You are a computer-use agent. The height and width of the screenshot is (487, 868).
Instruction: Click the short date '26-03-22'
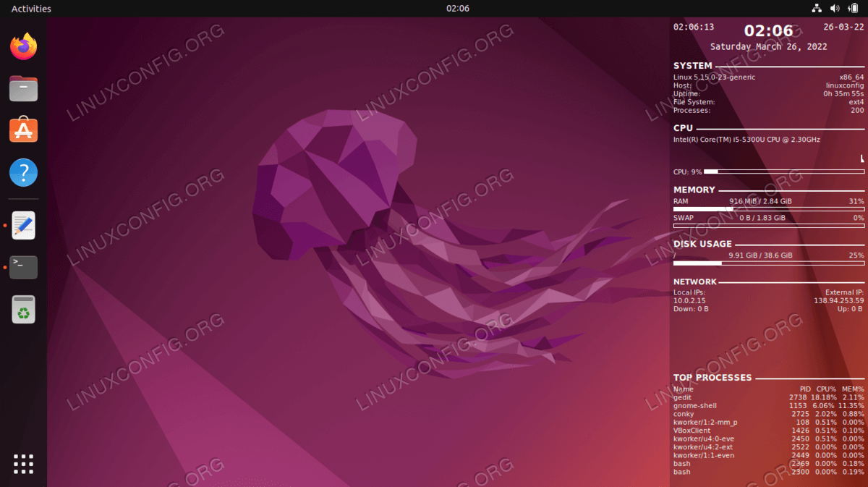[x=843, y=27]
